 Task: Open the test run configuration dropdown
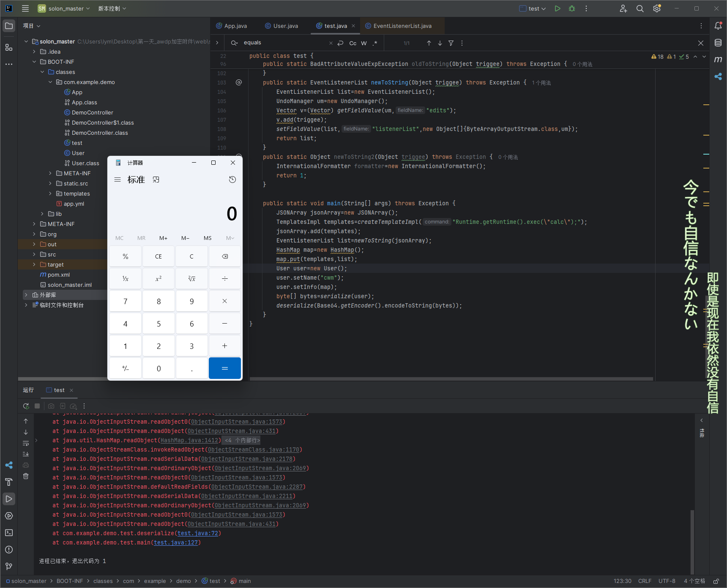click(533, 8)
